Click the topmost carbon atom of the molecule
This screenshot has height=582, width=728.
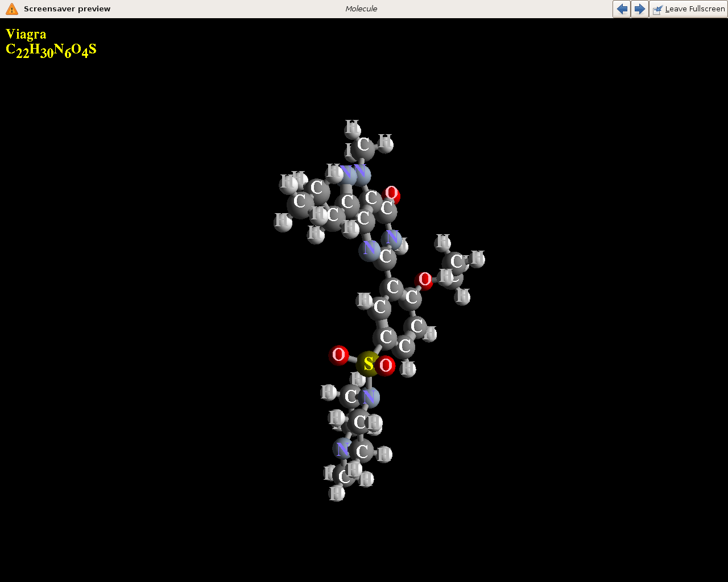click(x=363, y=147)
